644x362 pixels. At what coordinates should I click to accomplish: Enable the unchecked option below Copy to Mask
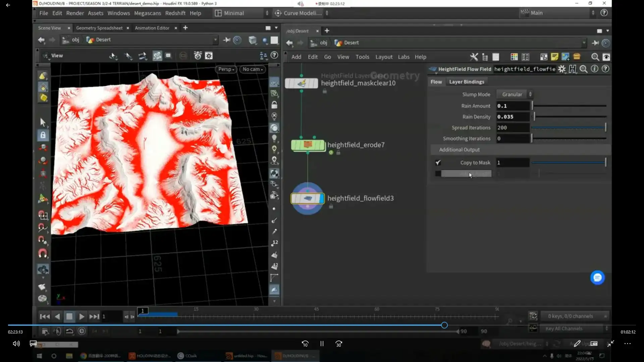(x=438, y=174)
